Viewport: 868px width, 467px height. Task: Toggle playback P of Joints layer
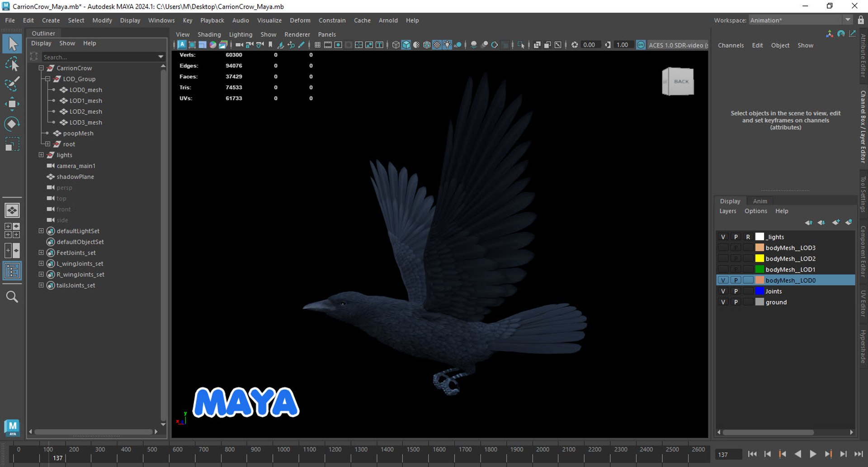coord(736,291)
